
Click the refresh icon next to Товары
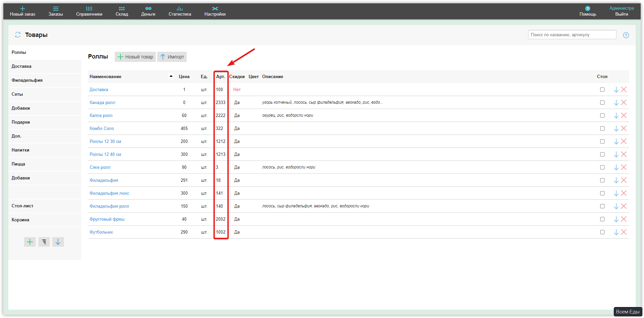pyautogui.click(x=18, y=35)
